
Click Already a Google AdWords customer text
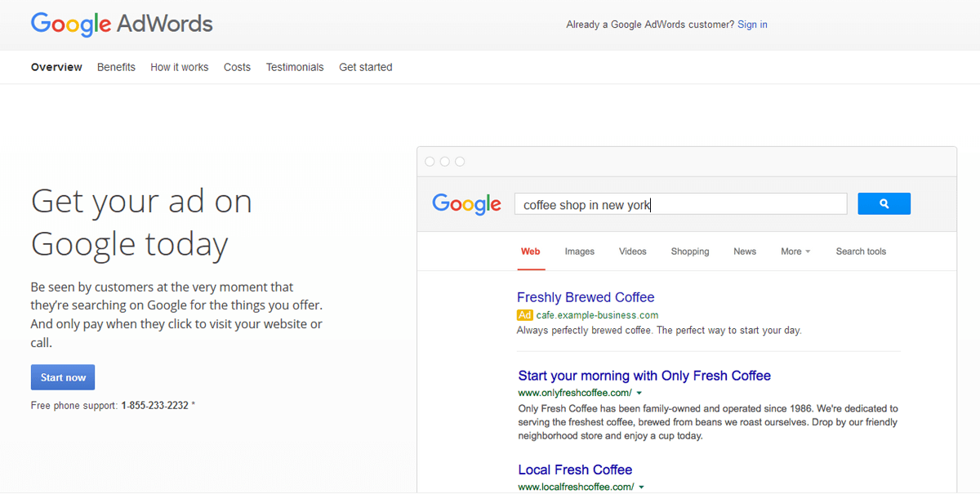click(x=650, y=24)
